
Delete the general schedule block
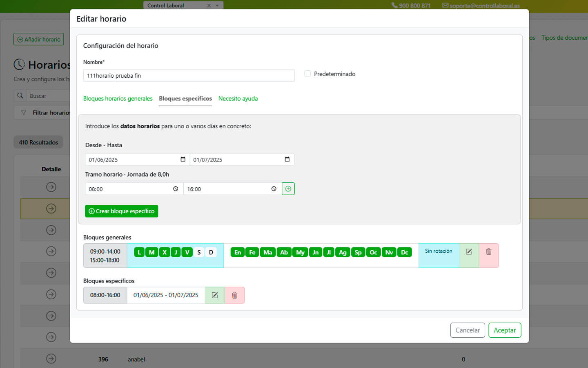pyautogui.click(x=488, y=252)
